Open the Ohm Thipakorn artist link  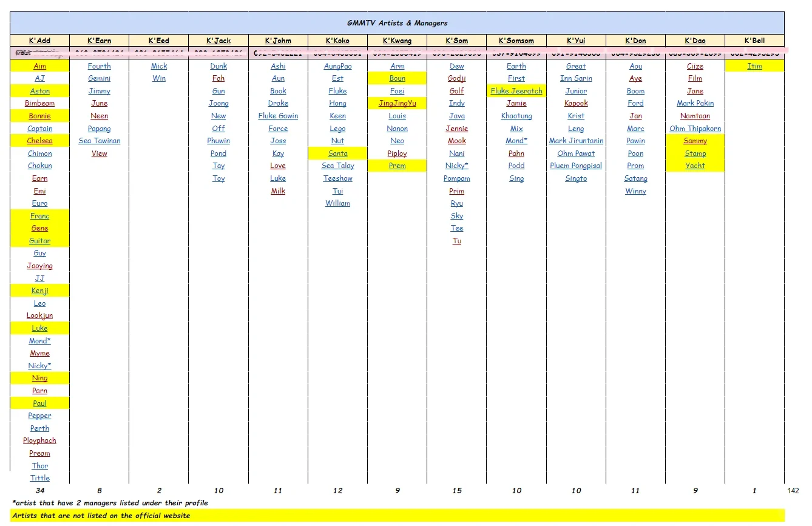click(695, 129)
